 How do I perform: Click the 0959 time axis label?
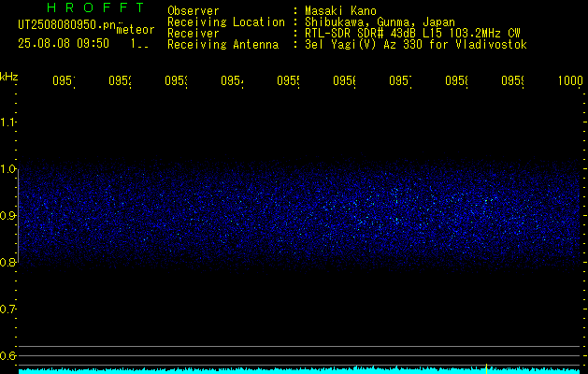(x=513, y=80)
